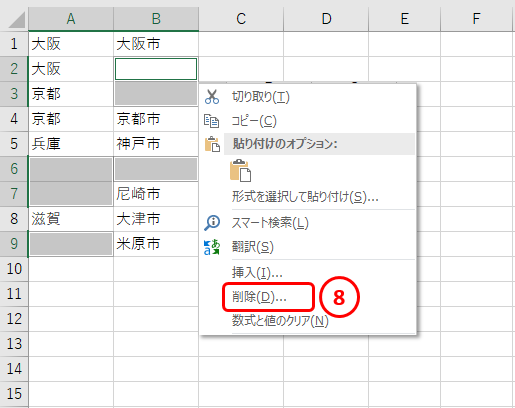This screenshot has height=408, width=515.
Task: Click the select-all corner triangle
Action: pos(16,20)
